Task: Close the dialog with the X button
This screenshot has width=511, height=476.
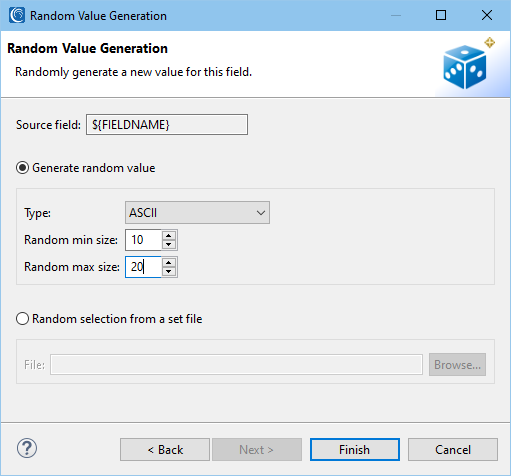Action: pos(487,15)
